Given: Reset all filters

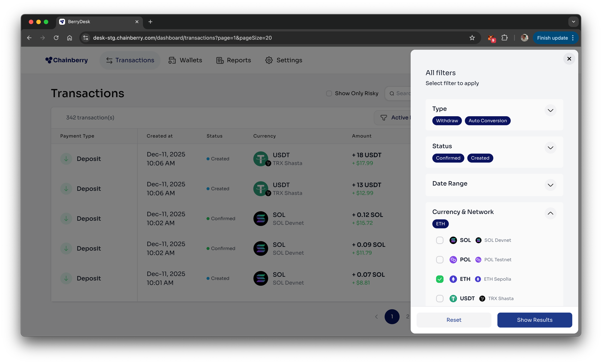Looking at the screenshot, I should coord(454,320).
